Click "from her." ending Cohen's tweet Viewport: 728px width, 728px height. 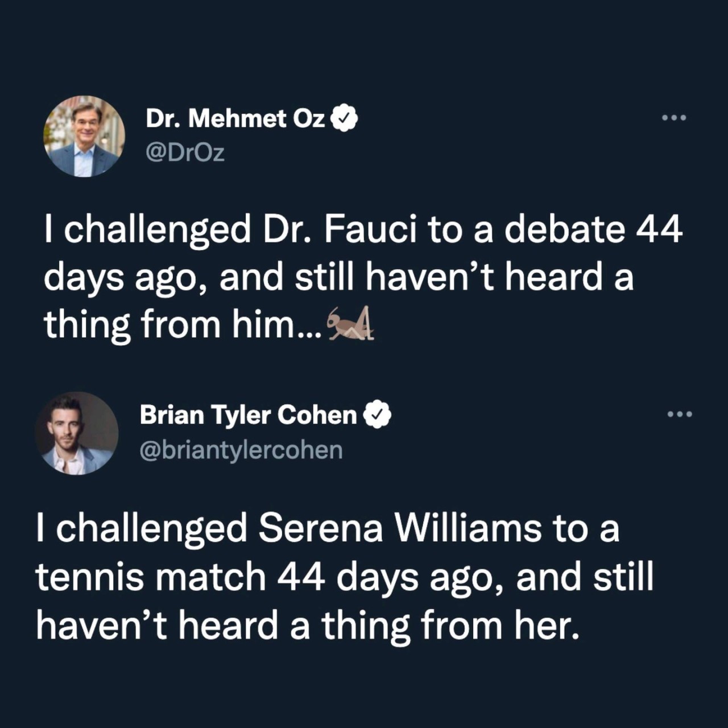(500, 625)
